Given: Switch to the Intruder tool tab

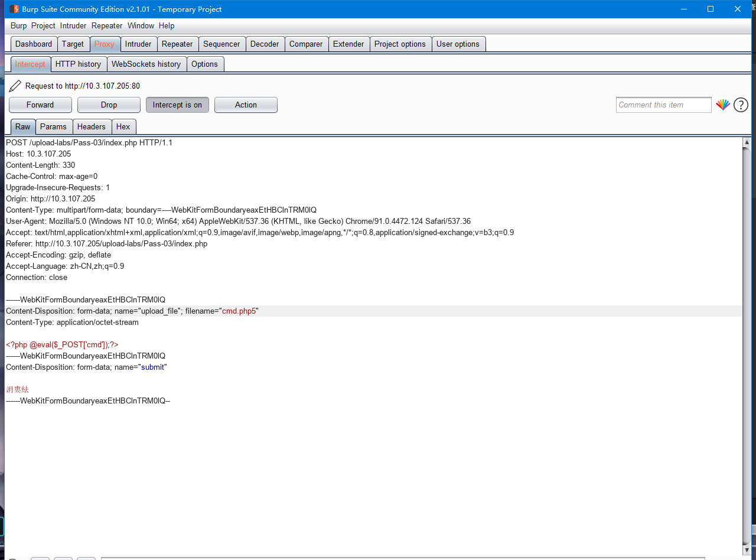Looking at the screenshot, I should point(138,44).
